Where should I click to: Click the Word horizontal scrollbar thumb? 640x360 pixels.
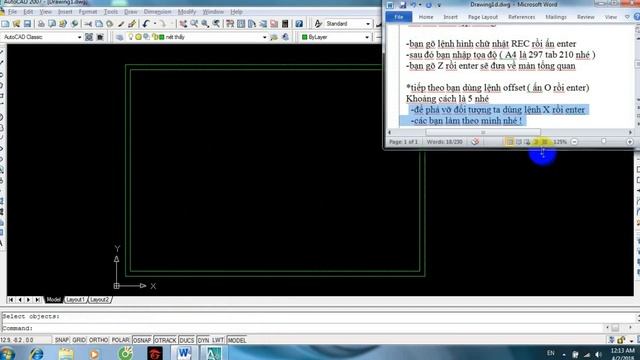(x=483, y=132)
